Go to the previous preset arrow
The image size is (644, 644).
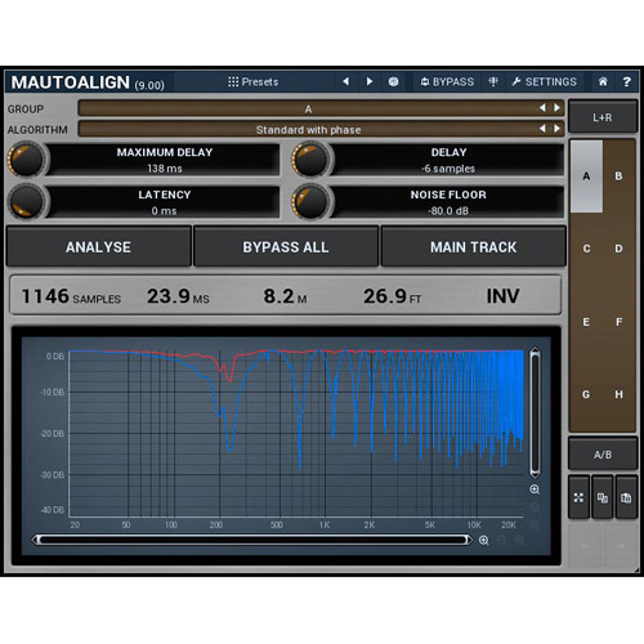[346, 82]
